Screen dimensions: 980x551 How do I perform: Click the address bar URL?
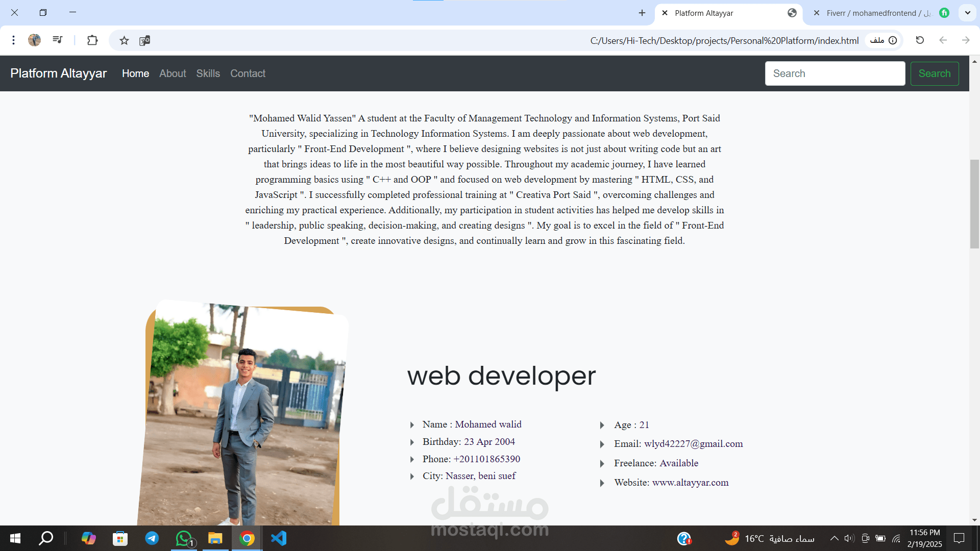coord(724,40)
